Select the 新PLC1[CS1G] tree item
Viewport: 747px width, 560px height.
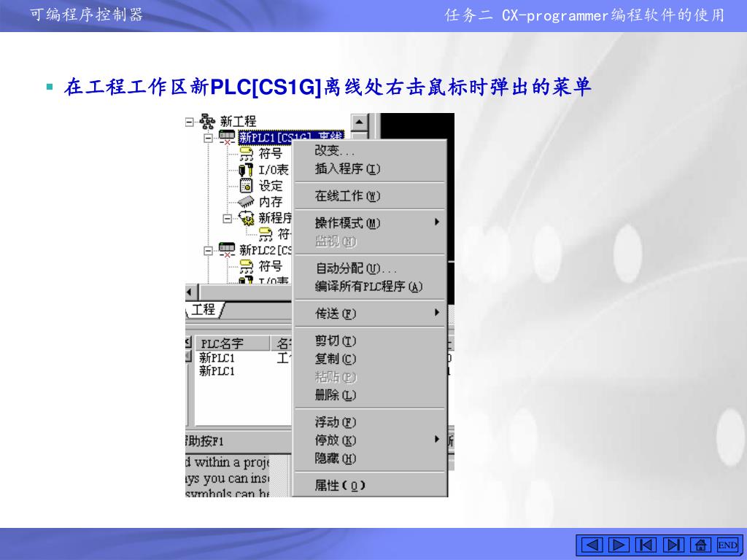coord(290,137)
